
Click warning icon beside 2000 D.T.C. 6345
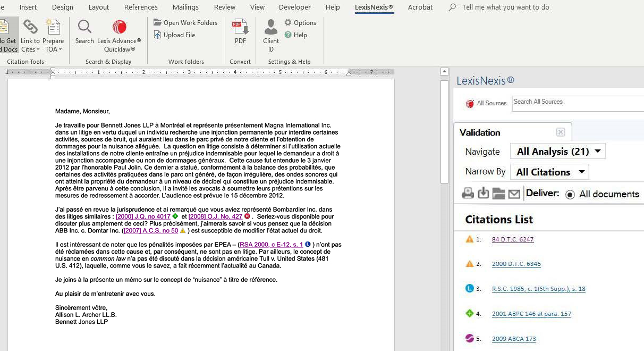(469, 264)
